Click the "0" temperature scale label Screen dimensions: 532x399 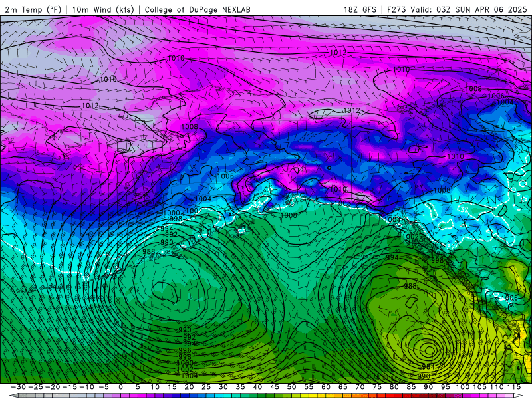pos(121,387)
